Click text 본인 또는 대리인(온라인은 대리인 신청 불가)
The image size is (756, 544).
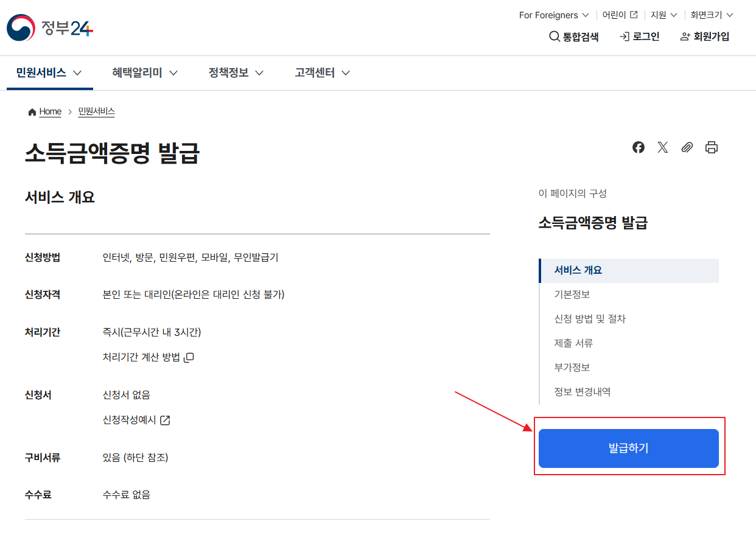click(194, 295)
